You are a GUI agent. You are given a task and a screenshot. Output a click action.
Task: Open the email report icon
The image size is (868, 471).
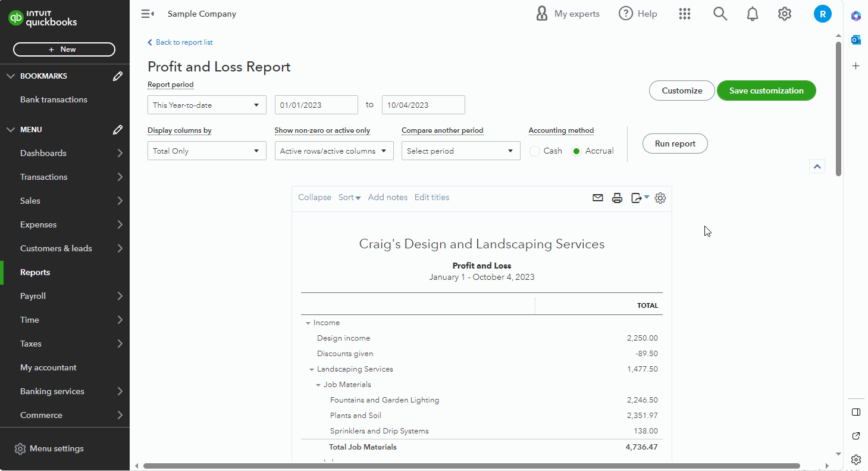pos(598,197)
